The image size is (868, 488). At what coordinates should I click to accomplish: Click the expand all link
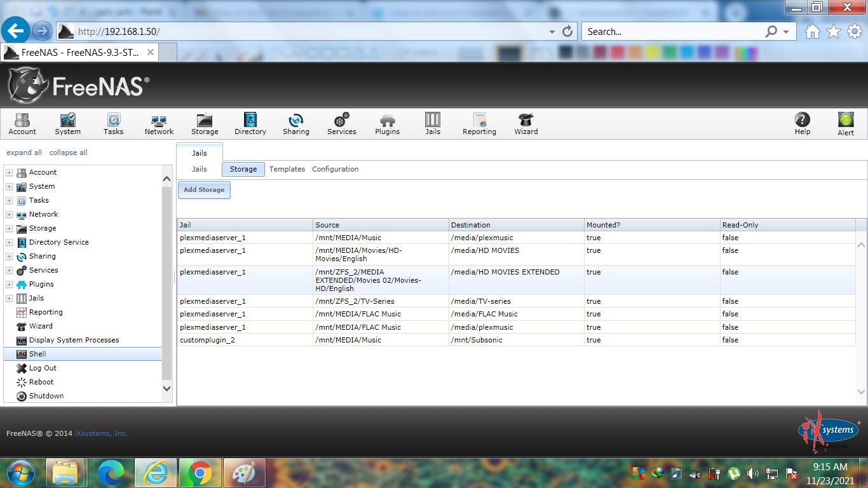pos(24,152)
